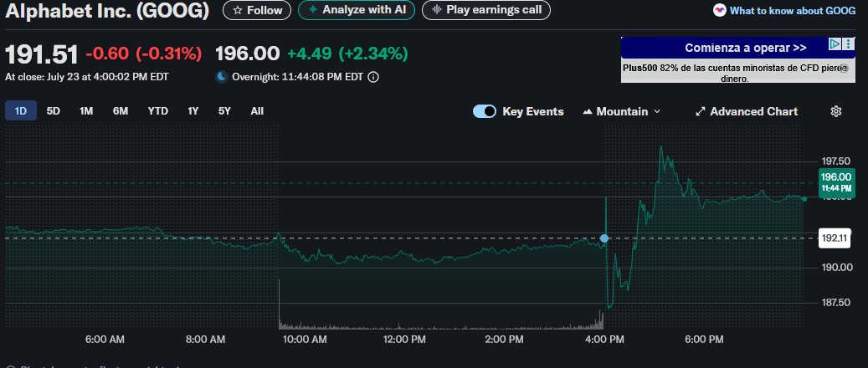Switch to the 5D time range
The width and height of the screenshot is (868, 368).
click(54, 110)
